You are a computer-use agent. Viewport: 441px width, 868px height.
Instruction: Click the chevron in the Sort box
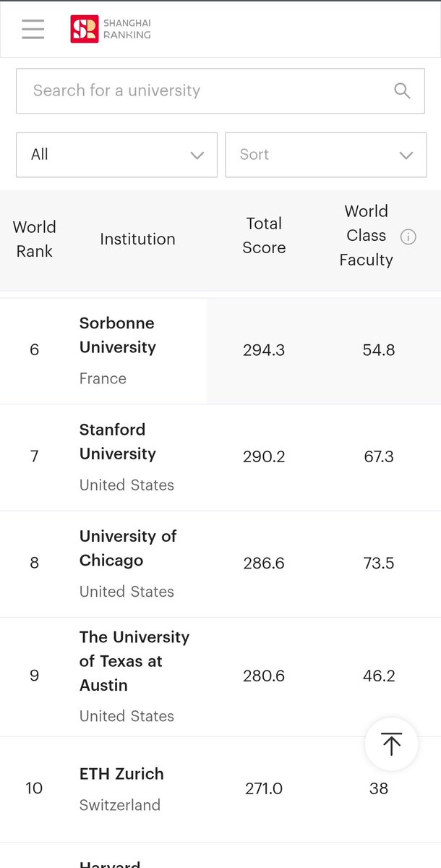(x=406, y=156)
